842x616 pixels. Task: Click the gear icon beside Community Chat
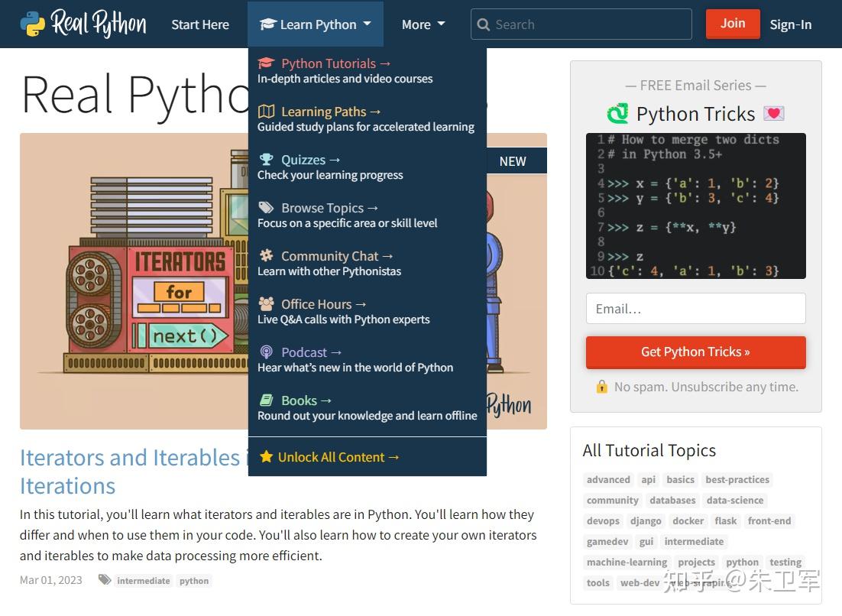[x=267, y=255]
